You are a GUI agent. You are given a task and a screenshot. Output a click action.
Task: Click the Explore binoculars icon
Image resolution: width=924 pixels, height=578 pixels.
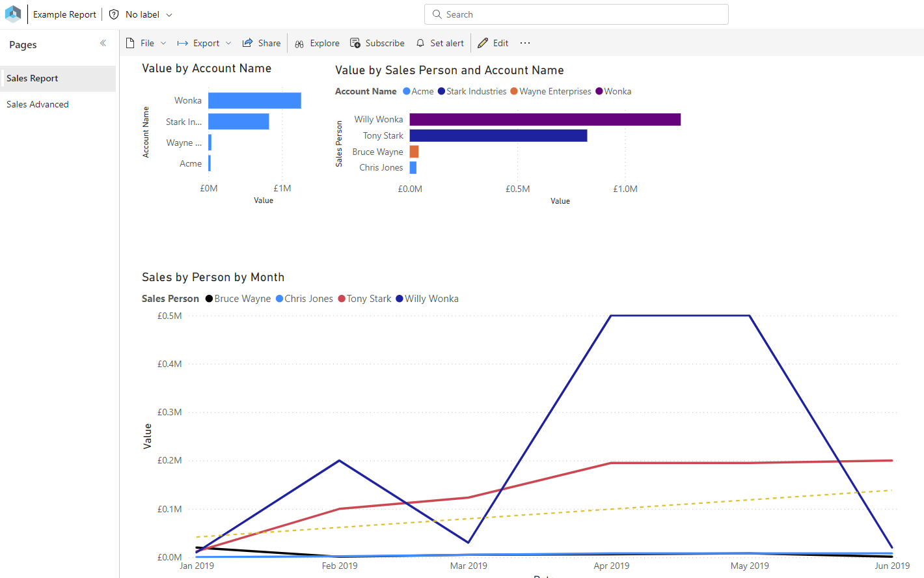click(299, 44)
